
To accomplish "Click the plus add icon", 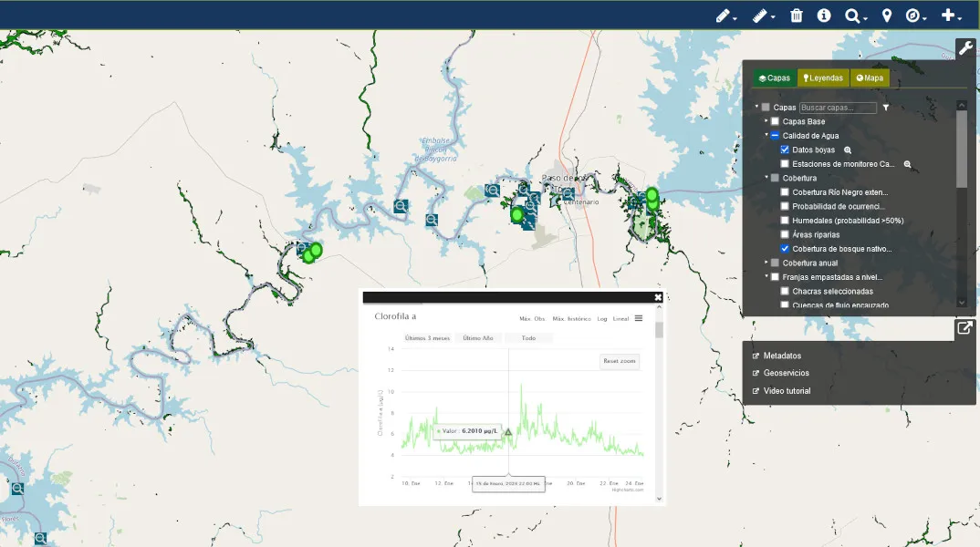I will (x=948, y=15).
